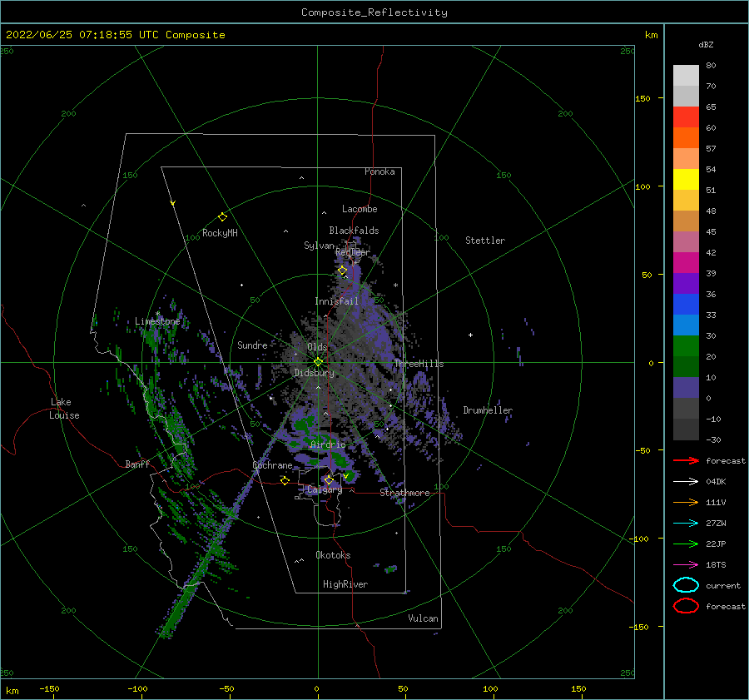Click the Okotoks city label

(333, 555)
